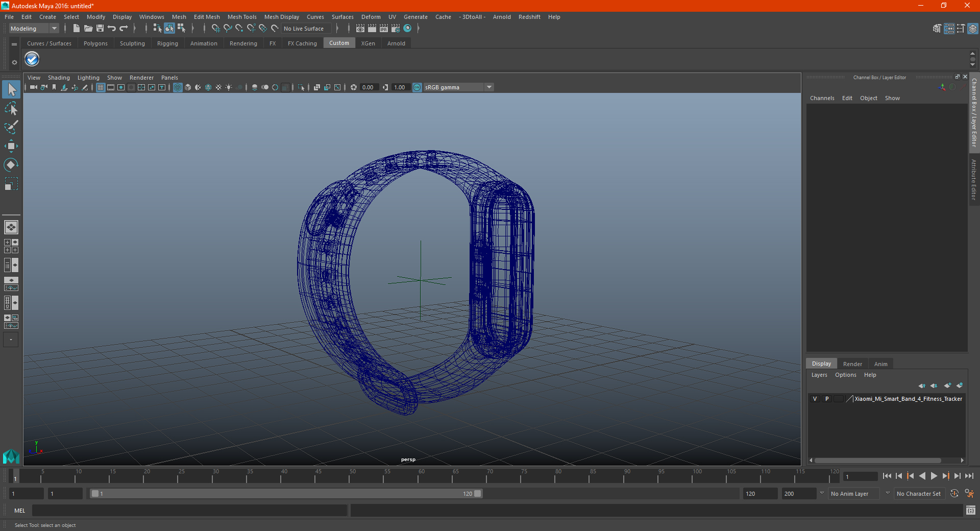Screen dimensions: 980x531
Task: Create a layer from selected objects
Action: click(960, 385)
